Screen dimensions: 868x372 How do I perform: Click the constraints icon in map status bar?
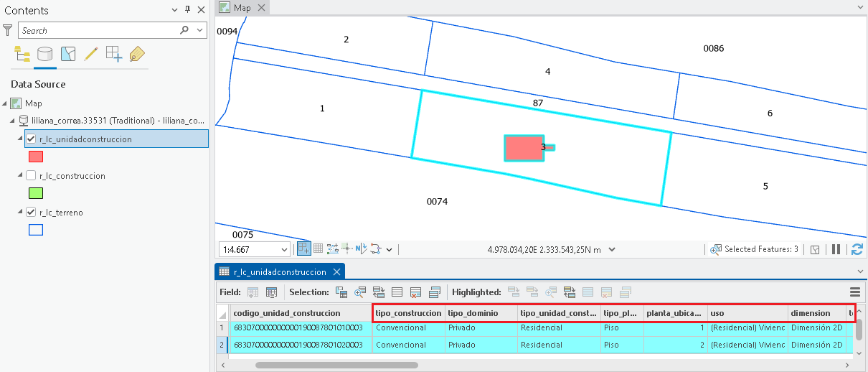332,249
